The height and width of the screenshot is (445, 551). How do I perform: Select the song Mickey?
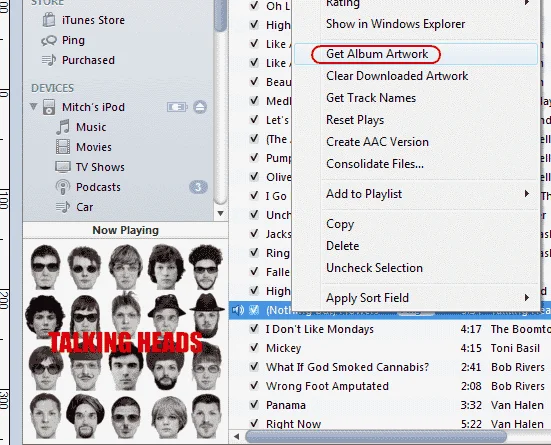click(x=284, y=348)
